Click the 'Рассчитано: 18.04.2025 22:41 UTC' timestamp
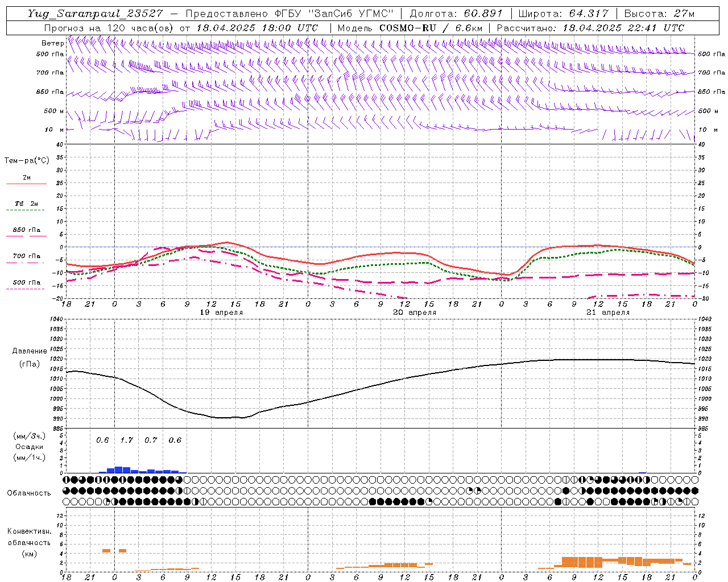 click(590, 28)
